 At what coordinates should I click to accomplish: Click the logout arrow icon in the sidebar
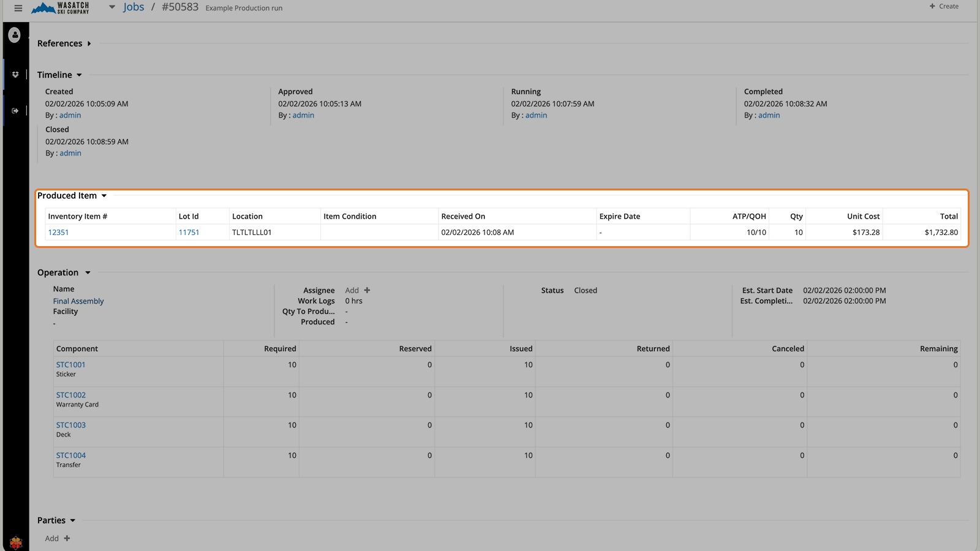(15, 111)
